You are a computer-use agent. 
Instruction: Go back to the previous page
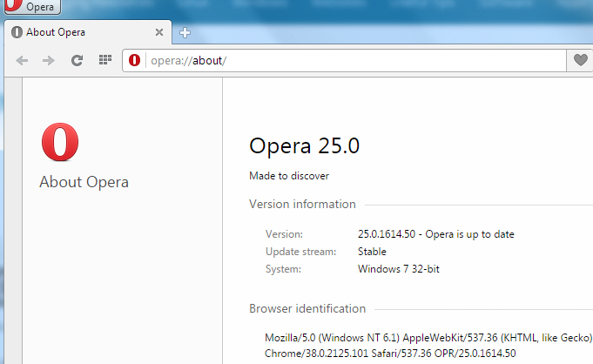click(x=22, y=61)
